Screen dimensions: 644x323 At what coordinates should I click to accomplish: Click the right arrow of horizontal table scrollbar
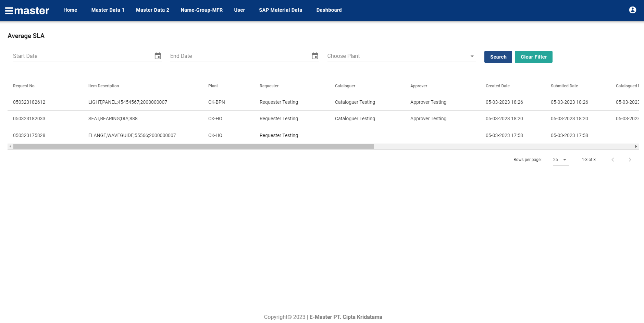tap(635, 146)
